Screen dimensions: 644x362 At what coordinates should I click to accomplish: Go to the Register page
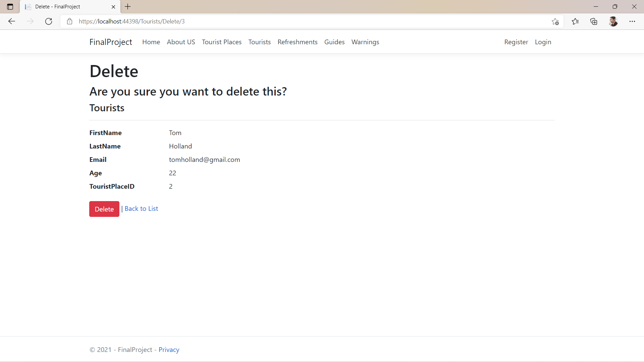[x=516, y=42]
